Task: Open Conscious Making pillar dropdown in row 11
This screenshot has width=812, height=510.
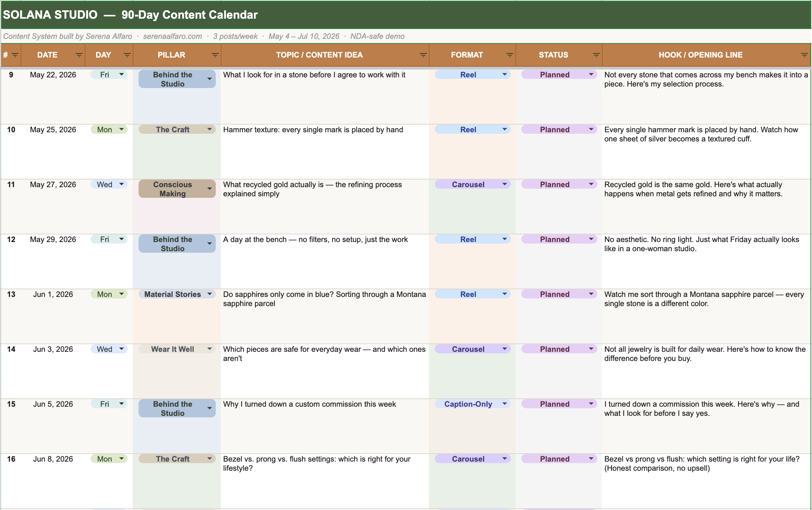Action: (209, 189)
